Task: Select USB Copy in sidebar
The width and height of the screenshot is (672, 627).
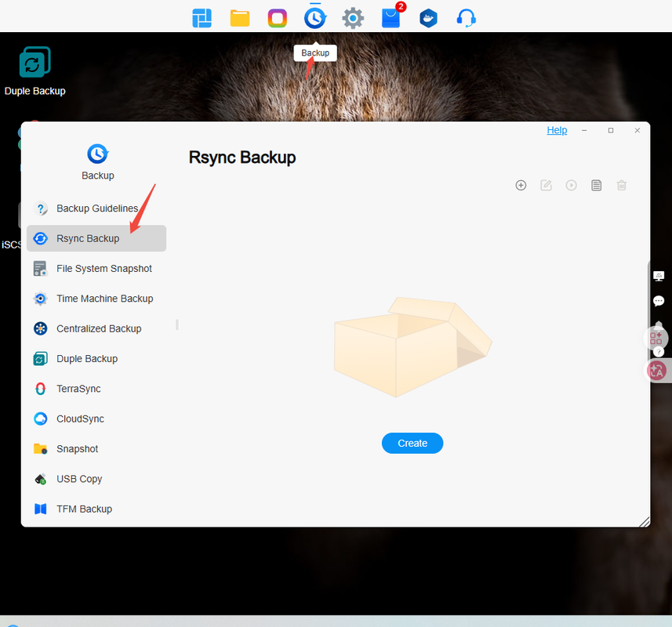Action: 96,479
